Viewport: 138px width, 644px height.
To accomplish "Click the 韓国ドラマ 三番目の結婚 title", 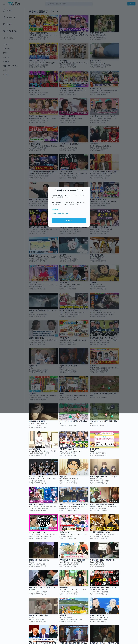I will tap(39, 615).
